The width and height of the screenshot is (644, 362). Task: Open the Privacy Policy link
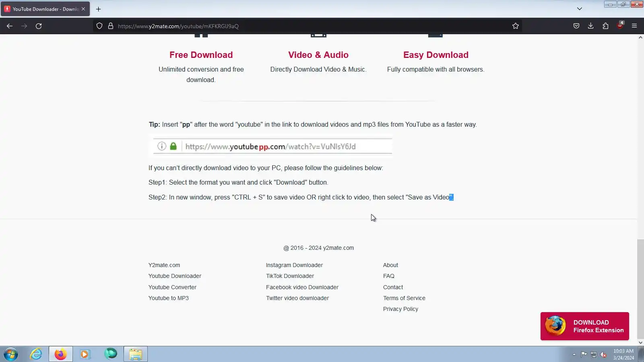400,309
